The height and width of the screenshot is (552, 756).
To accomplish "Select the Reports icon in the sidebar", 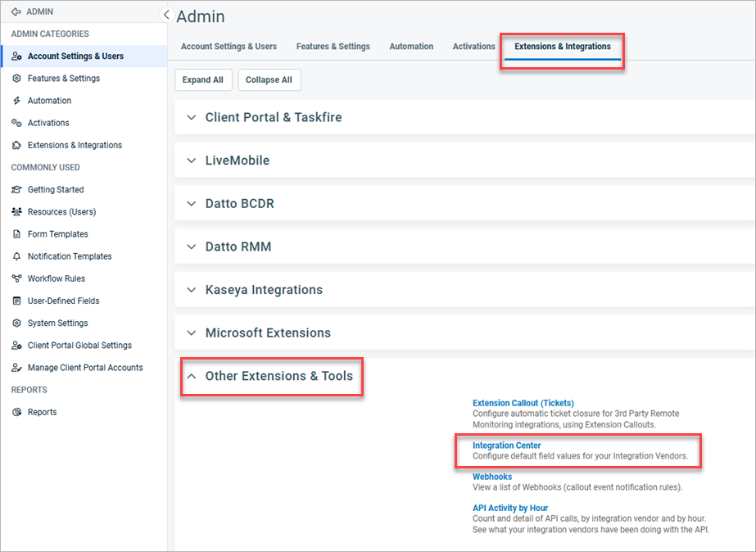I will click(x=18, y=411).
